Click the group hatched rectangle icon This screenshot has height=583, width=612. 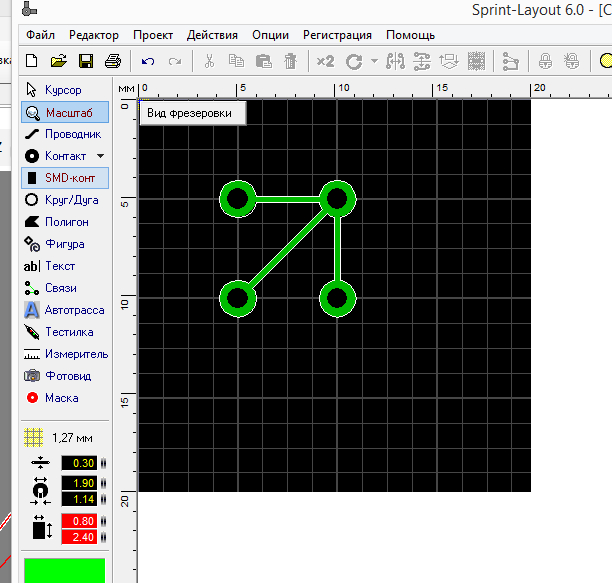click(476, 61)
